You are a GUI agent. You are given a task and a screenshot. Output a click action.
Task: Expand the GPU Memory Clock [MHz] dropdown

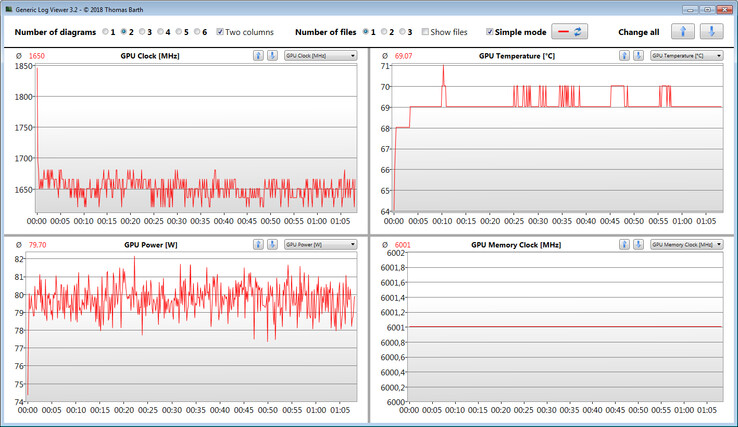(686, 244)
